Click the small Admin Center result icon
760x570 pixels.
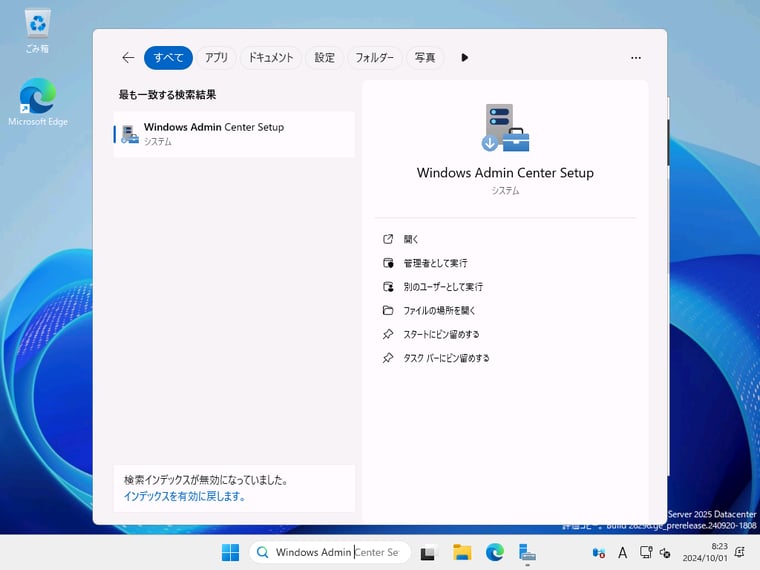129,134
